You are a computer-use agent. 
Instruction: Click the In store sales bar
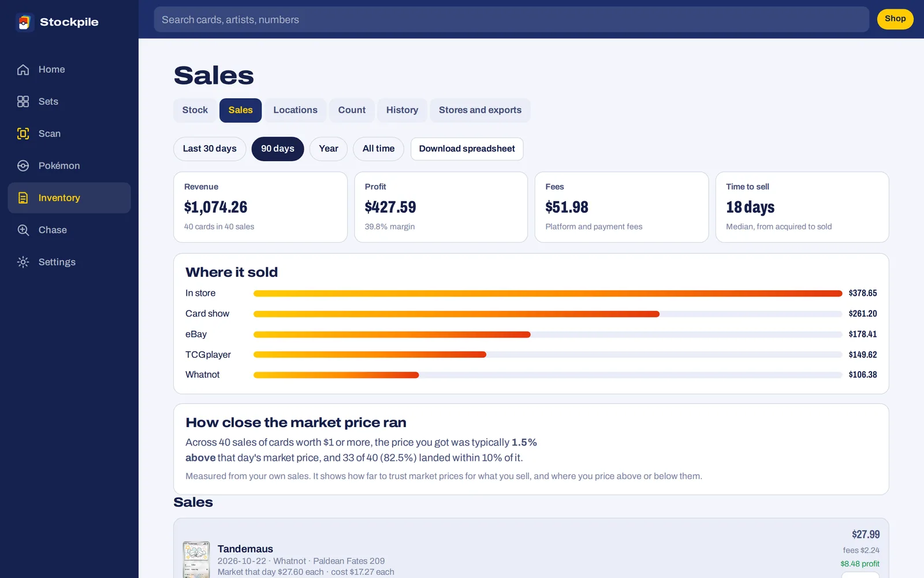coord(547,294)
